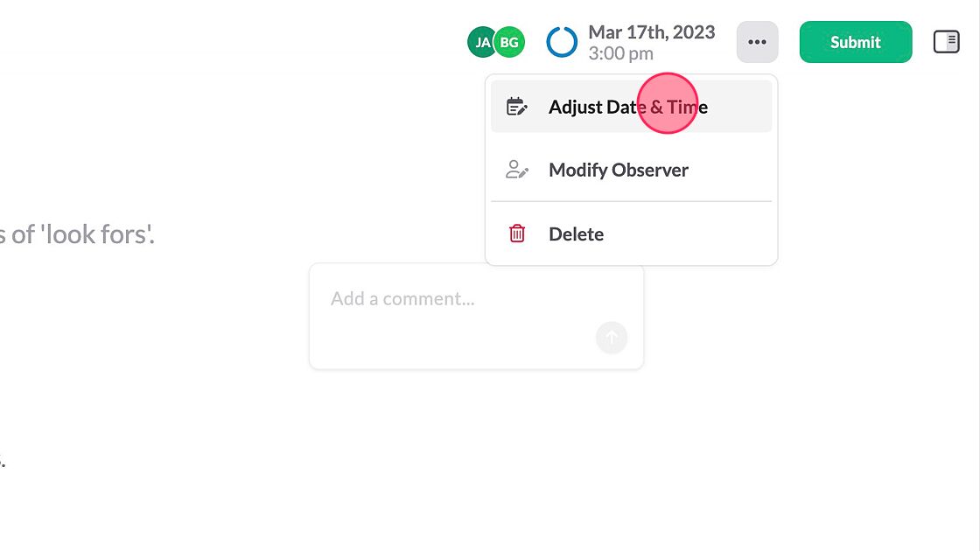980x551 pixels.
Task: Click the circular progress ring indicator
Action: pyautogui.click(x=562, y=41)
